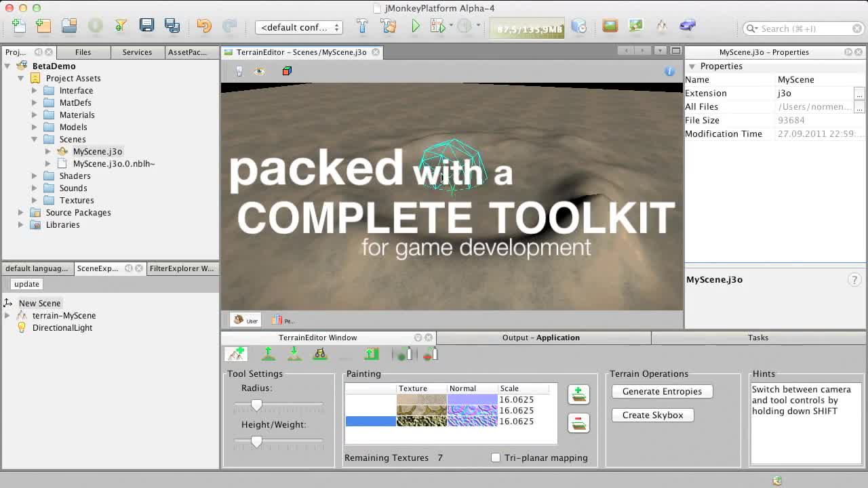Toggle the camera icon above the scene view
Viewport: 868px width, 488px height.
pyautogui.click(x=239, y=70)
